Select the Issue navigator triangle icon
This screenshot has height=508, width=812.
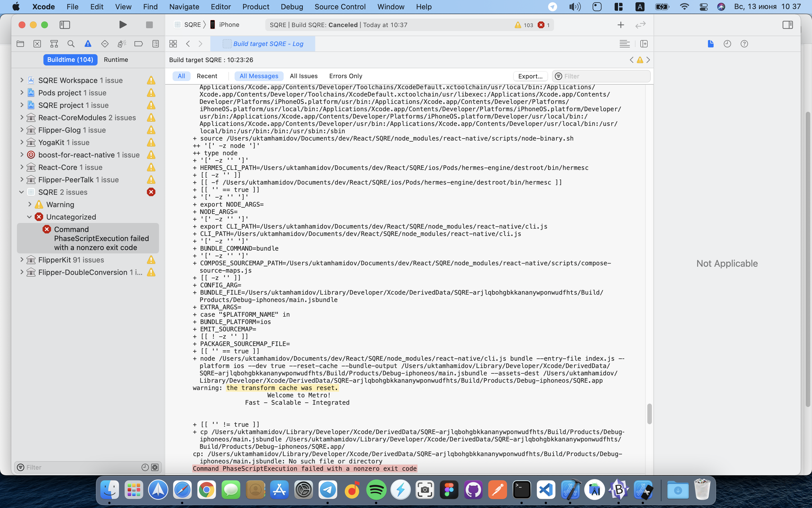[88, 44]
